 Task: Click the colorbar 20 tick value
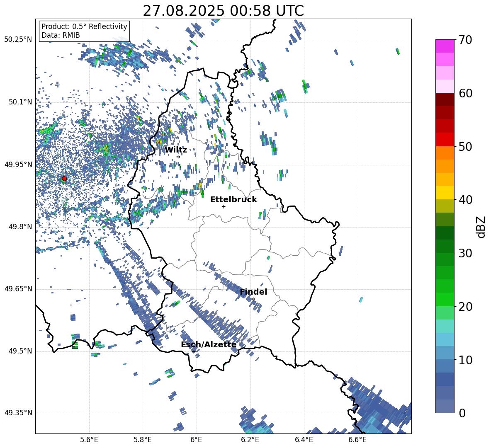coord(466,307)
